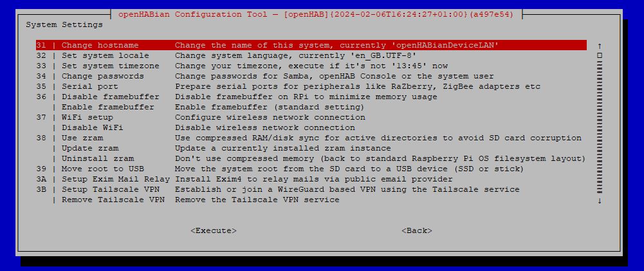
Task: Select Uninstall zram option
Action: pos(311,158)
